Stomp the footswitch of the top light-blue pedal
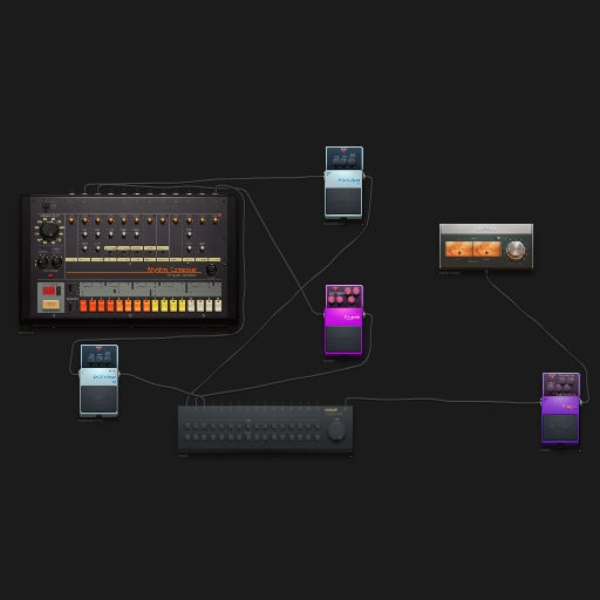 click(343, 201)
